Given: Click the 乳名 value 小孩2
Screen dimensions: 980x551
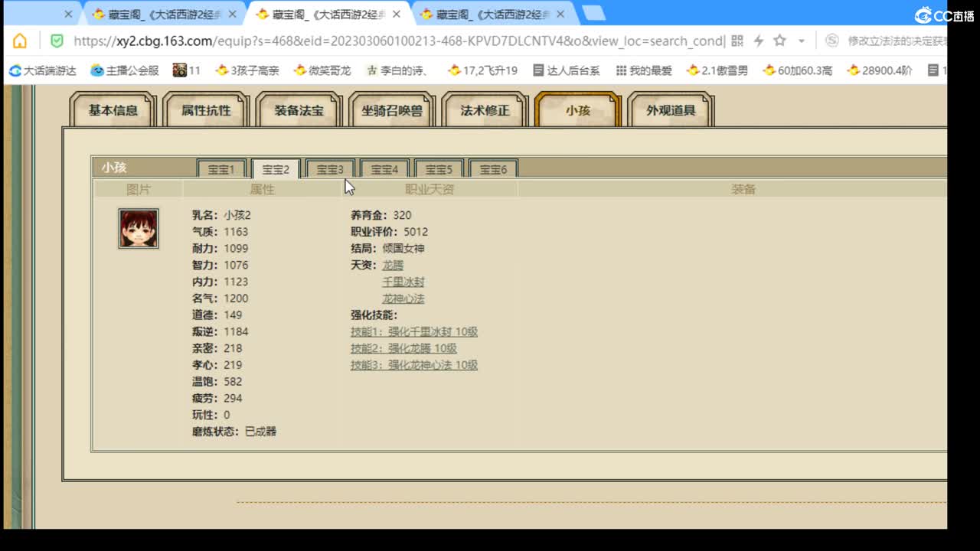Looking at the screenshot, I should (x=237, y=215).
